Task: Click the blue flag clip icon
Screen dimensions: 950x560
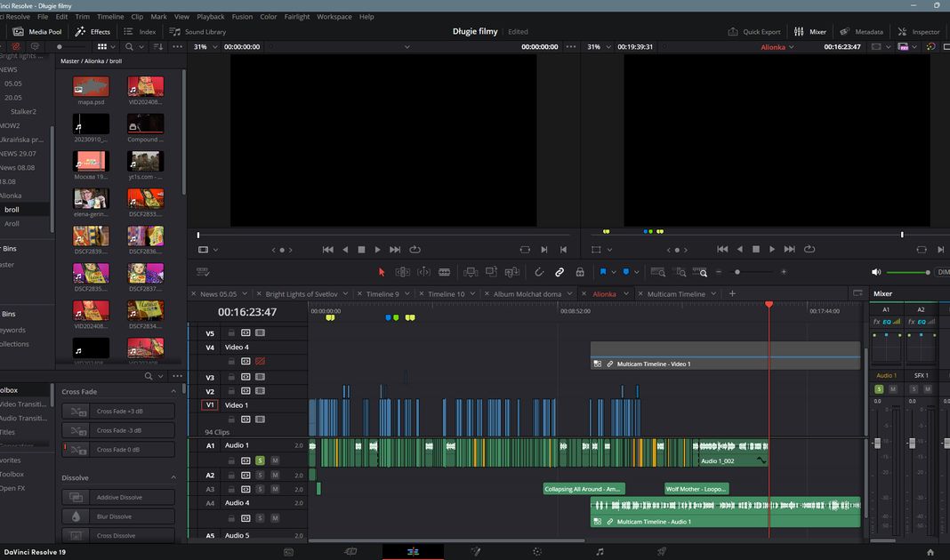Action: 603,272
